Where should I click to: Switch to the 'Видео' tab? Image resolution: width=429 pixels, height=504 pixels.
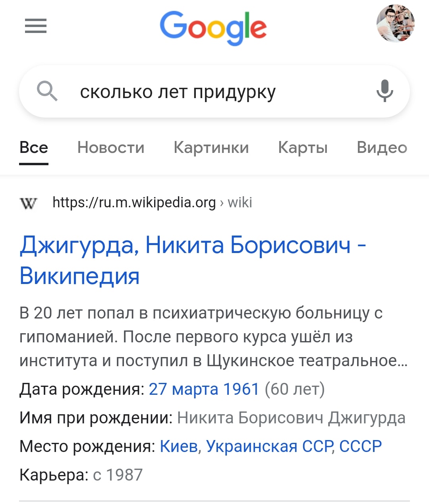[x=382, y=148]
